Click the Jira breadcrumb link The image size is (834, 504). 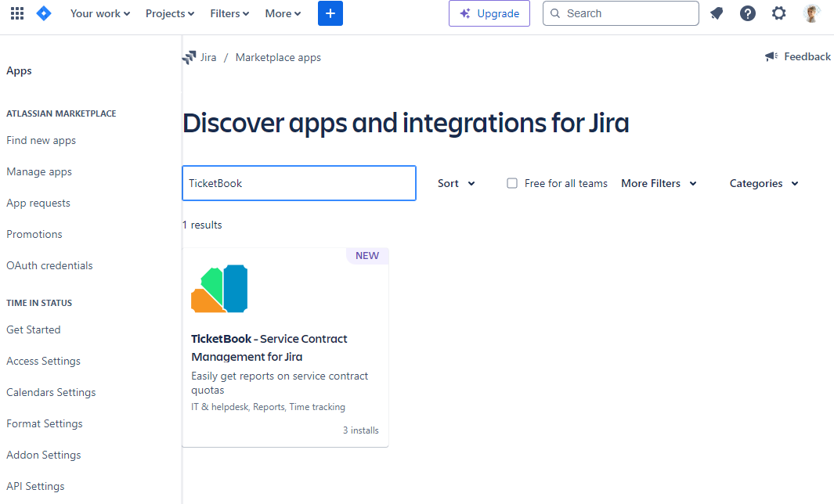(208, 57)
